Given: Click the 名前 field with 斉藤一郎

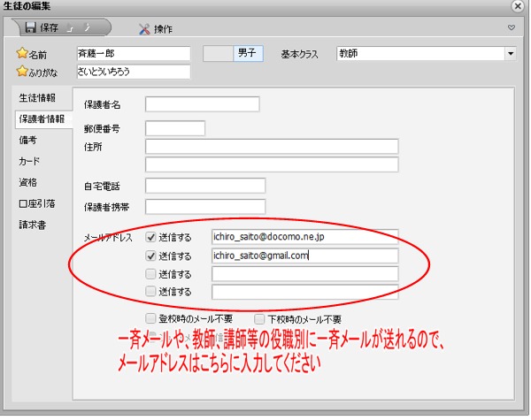Looking at the screenshot, I should 134,53.
